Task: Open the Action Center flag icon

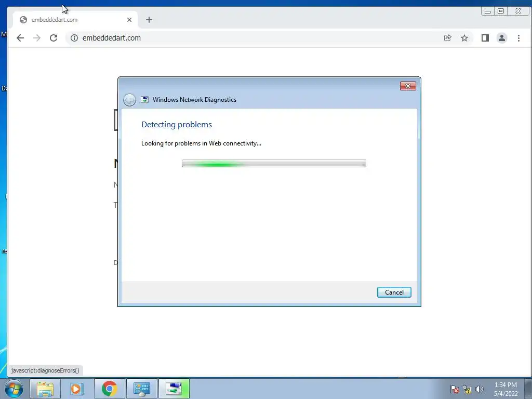Action: [455, 389]
